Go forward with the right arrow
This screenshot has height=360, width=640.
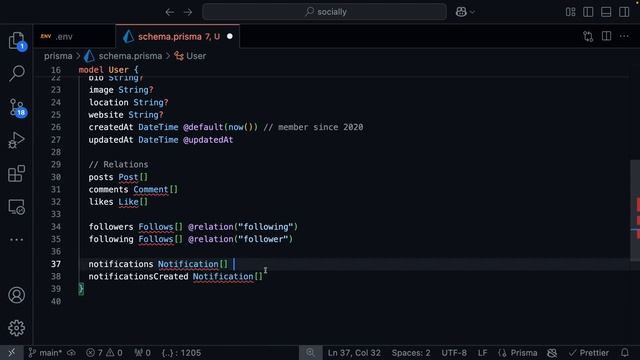tap(188, 12)
